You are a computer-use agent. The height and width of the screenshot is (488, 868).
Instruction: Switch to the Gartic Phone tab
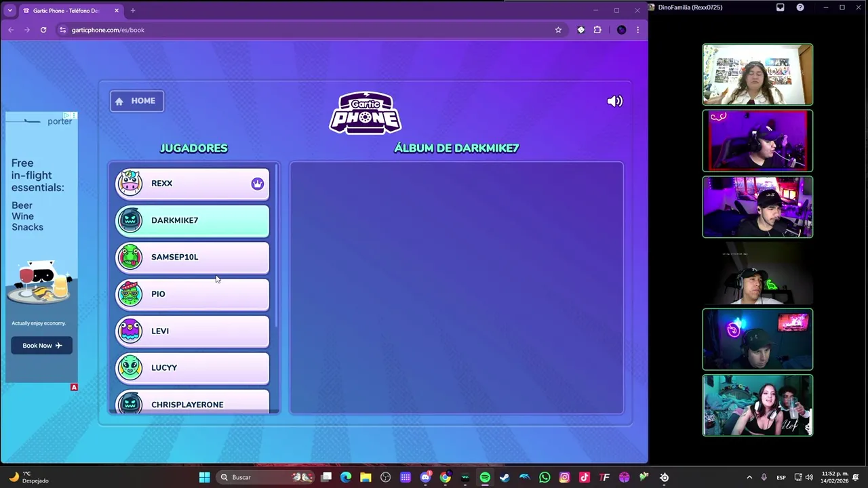click(71, 11)
